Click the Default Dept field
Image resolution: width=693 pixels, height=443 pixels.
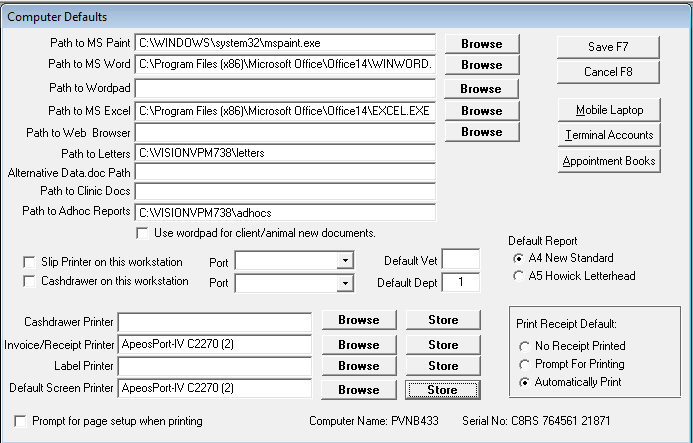[461, 283]
